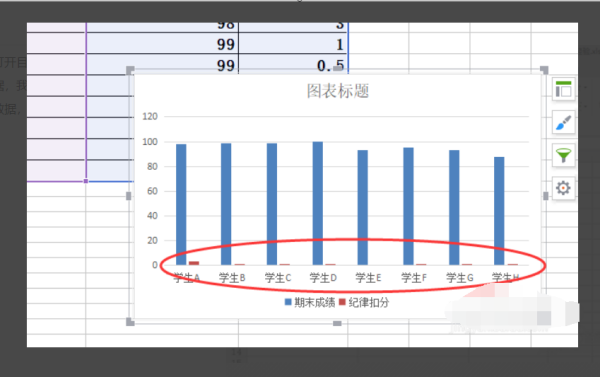Click the axis label 学生E
Screen dimensions: 600x377
click(x=368, y=278)
